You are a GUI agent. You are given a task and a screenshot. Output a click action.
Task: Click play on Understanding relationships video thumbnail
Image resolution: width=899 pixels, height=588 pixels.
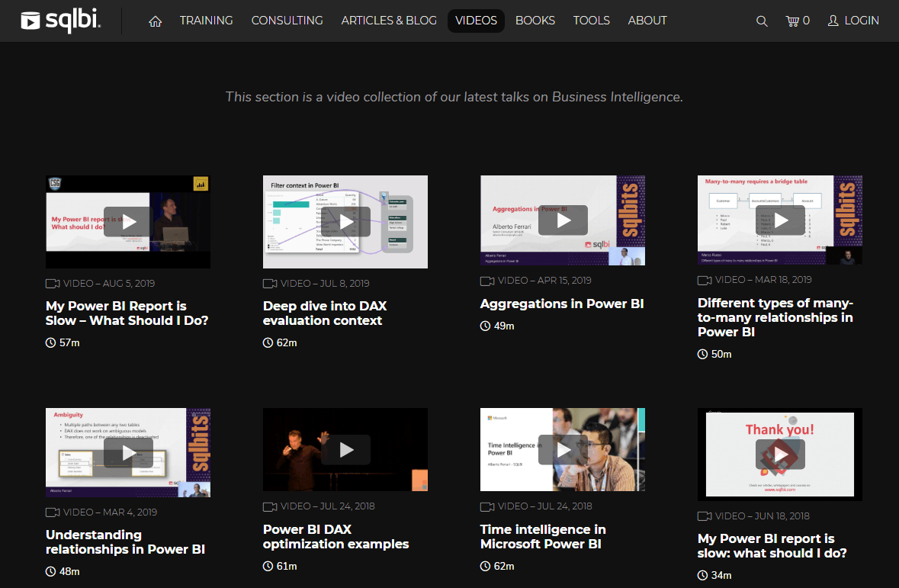128,453
